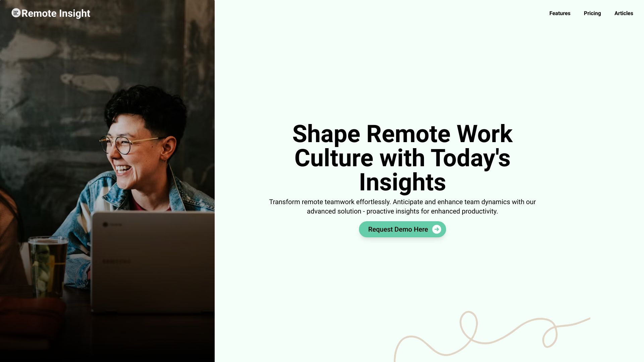This screenshot has height=362, width=644.
Task: Click the headline Shape Remote Work Culture
Action: click(402, 158)
